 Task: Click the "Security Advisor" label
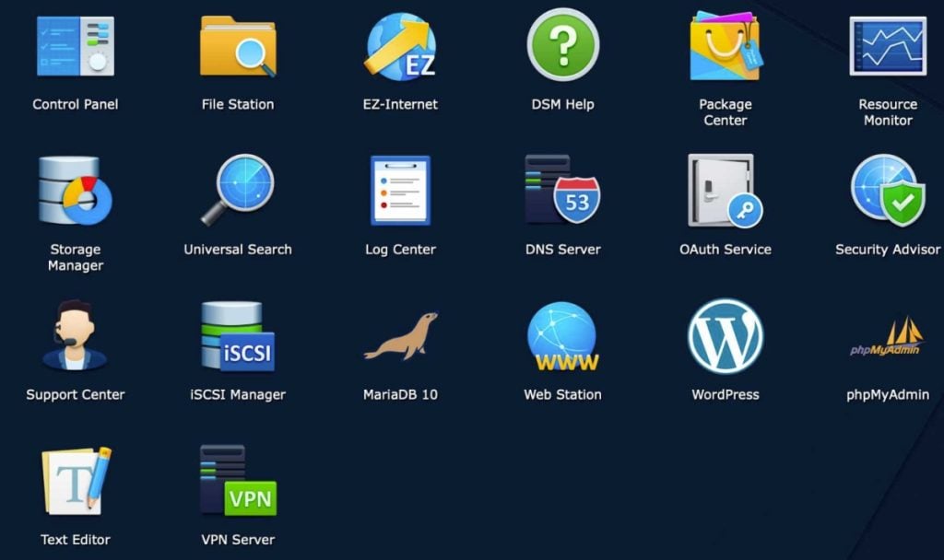pyautogui.click(x=888, y=249)
